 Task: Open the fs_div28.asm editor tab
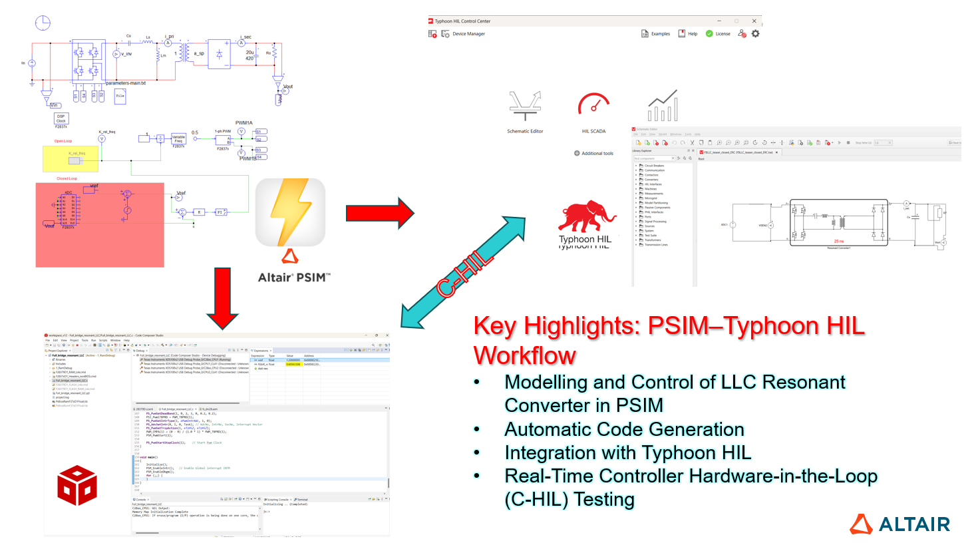[210, 409]
